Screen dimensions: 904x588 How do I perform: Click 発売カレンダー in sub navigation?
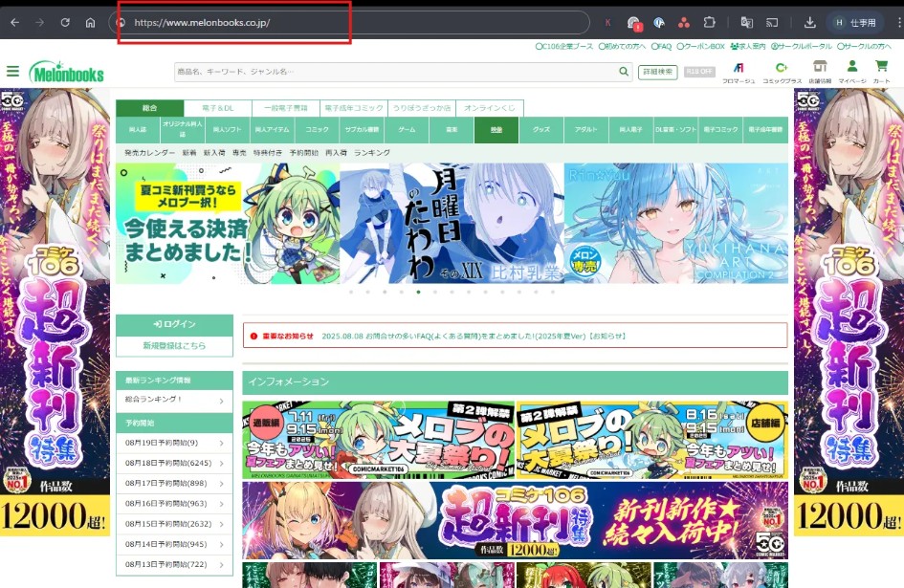pos(150,153)
